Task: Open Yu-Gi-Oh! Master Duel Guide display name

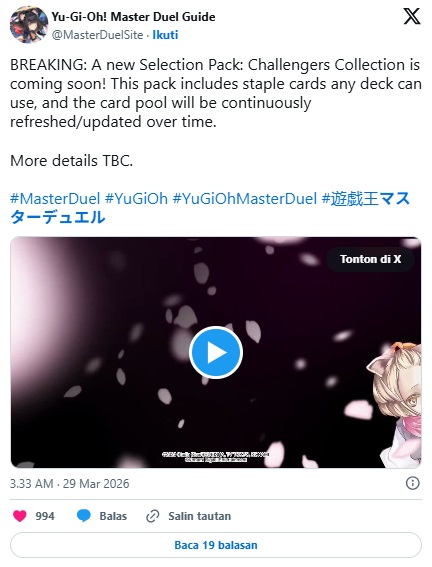Action: (x=133, y=17)
